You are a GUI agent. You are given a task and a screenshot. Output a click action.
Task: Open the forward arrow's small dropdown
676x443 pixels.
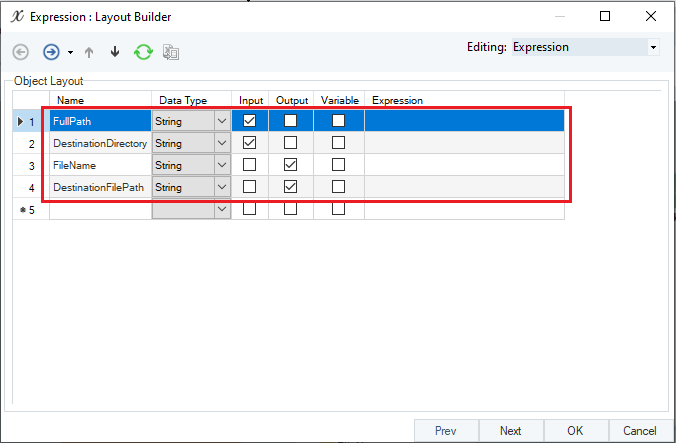point(70,53)
